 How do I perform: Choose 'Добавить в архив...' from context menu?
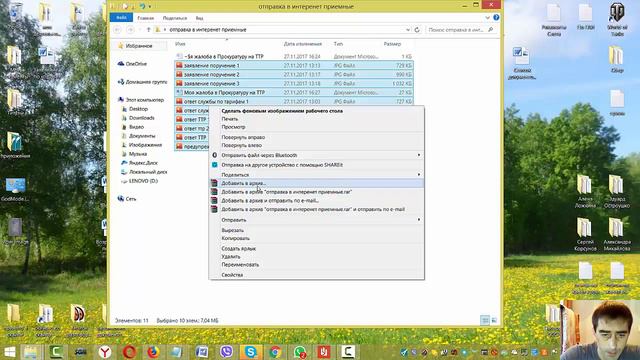(316, 183)
